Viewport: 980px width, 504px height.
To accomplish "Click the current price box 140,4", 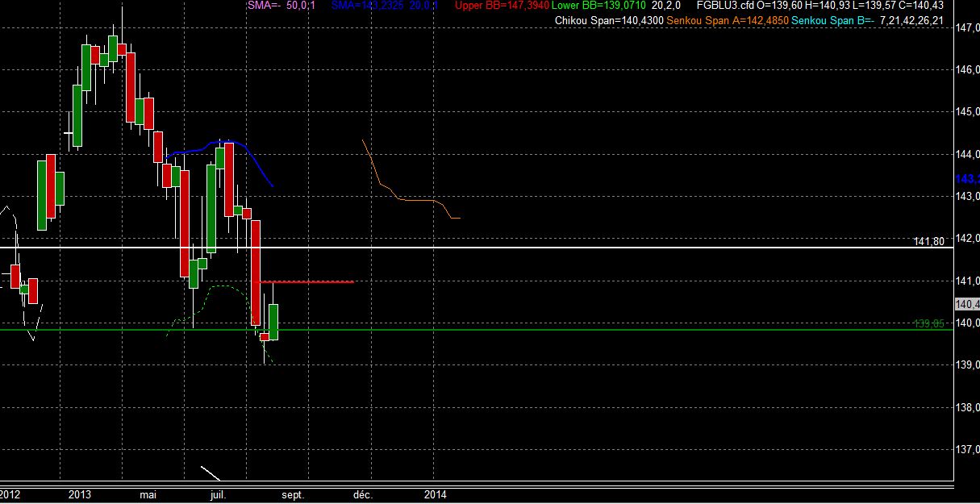I will [966, 304].
